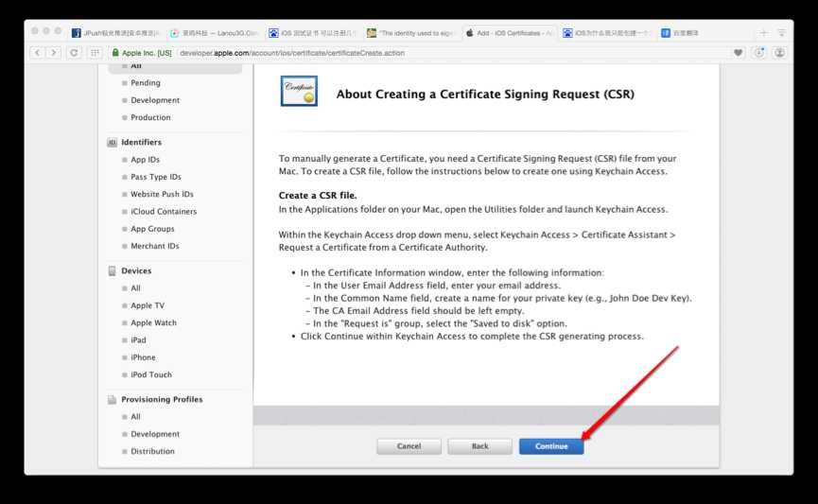The width and height of the screenshot is (818, 504).
Task: Go to the previous step with Back
Action: (480, 446)
